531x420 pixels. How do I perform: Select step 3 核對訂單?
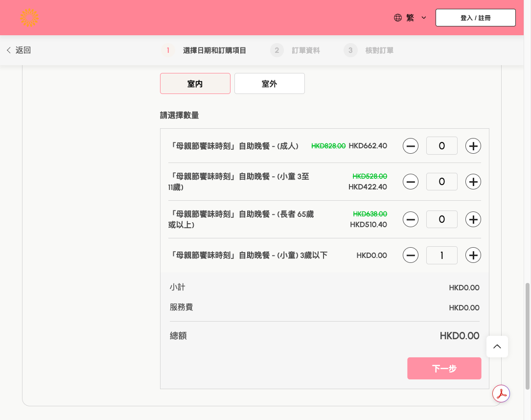point(369,50)
